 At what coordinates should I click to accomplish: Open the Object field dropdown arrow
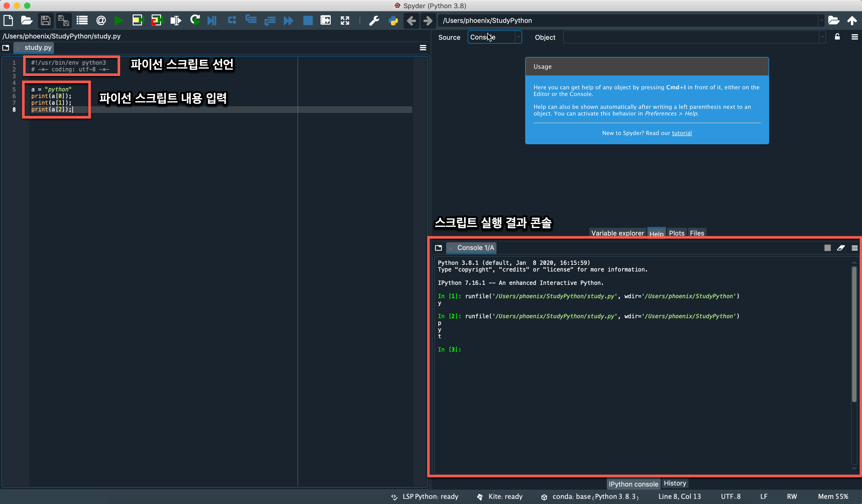coord(822,37)
